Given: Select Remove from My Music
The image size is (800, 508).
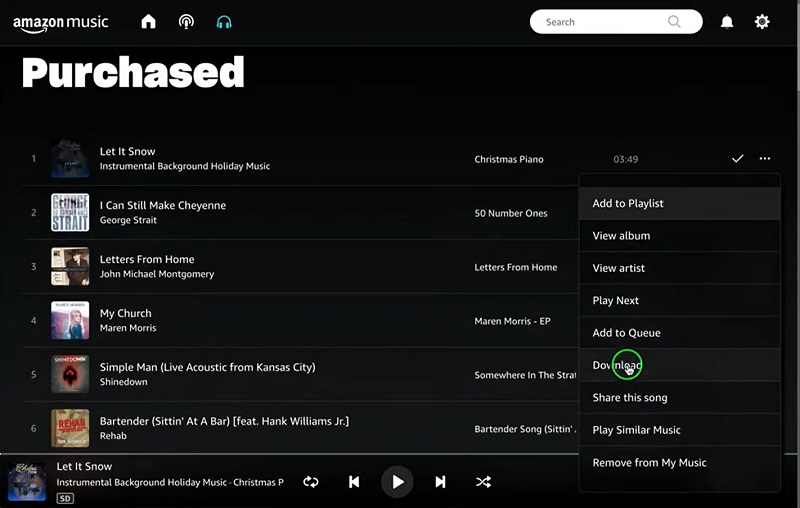Looking at the screenshot, I should pos(649,462).
